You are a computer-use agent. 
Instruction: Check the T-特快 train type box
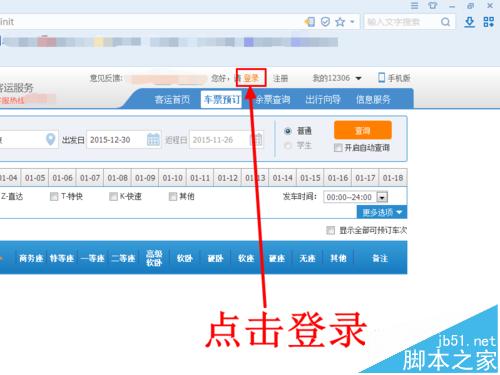[54, 197]
